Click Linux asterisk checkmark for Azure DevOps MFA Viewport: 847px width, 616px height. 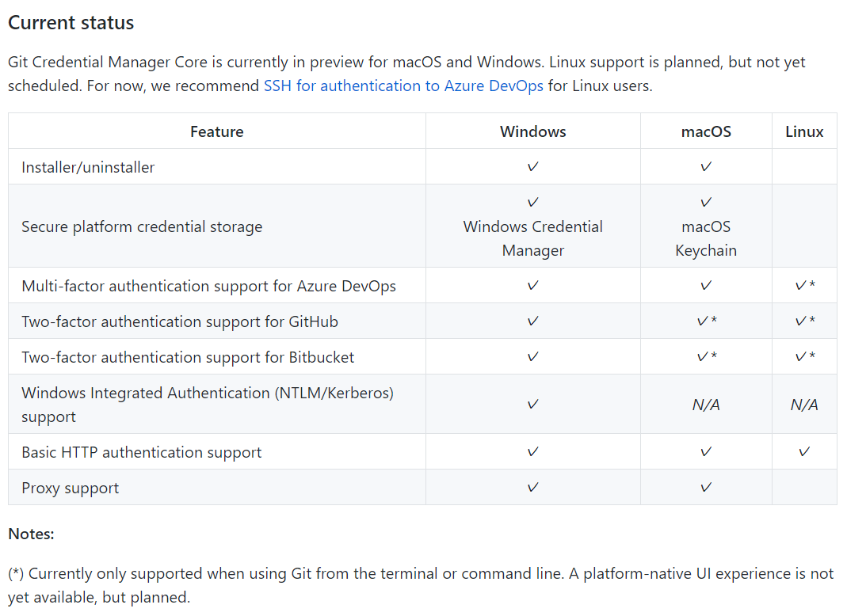pos(805,285)
